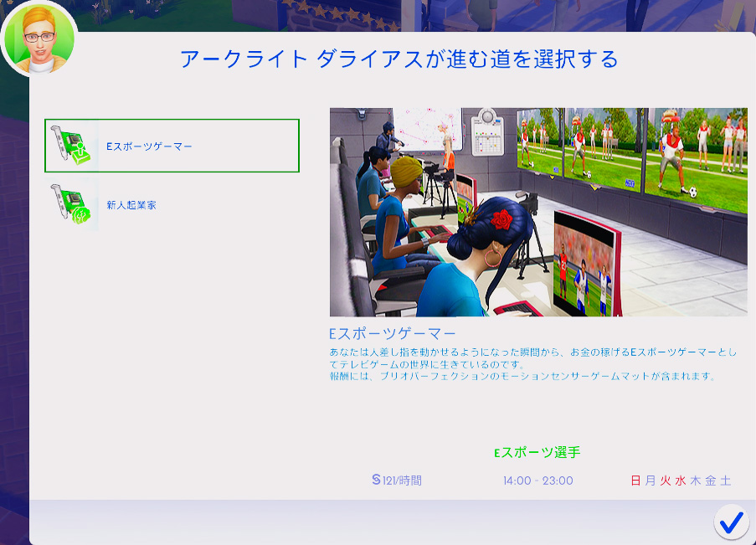Click the 14:00 - 23:00 work hours
The width and height of the screenshot is (756, 545).
(538, 481)
